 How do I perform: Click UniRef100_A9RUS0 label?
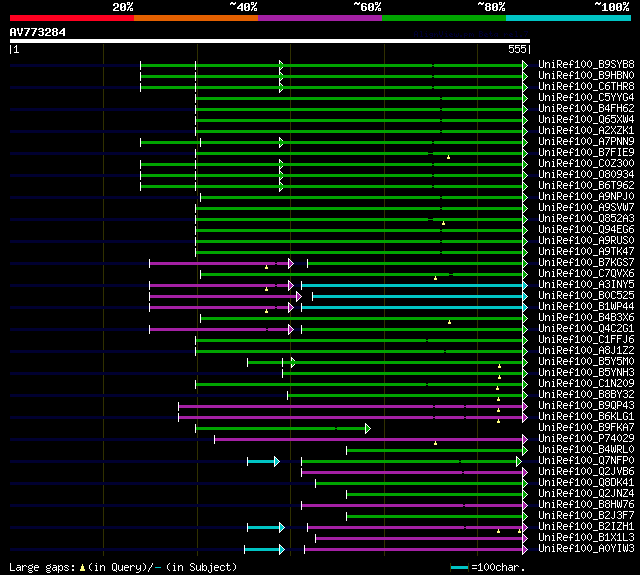click(586, 241)
